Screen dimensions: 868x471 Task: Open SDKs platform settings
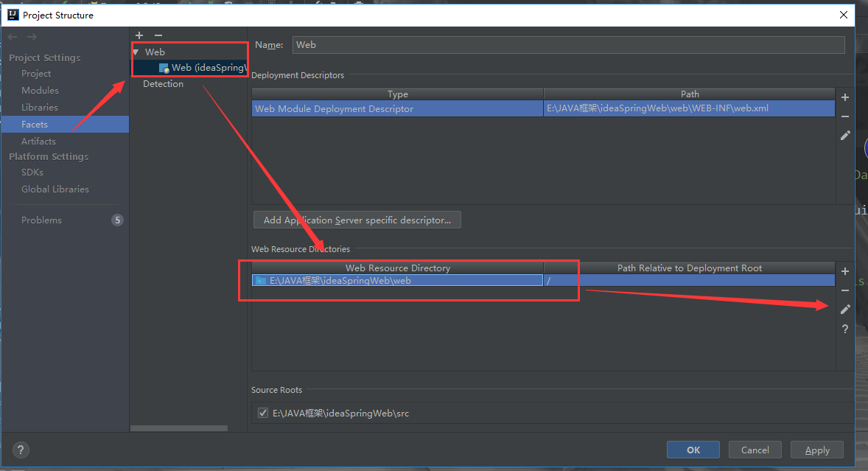pos(32,172)
